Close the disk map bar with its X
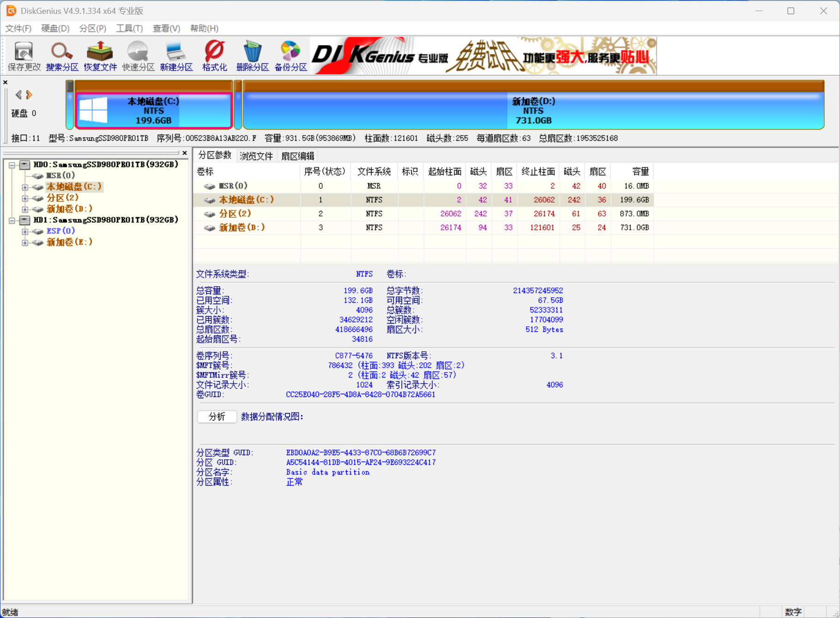 tap(6, 83)
